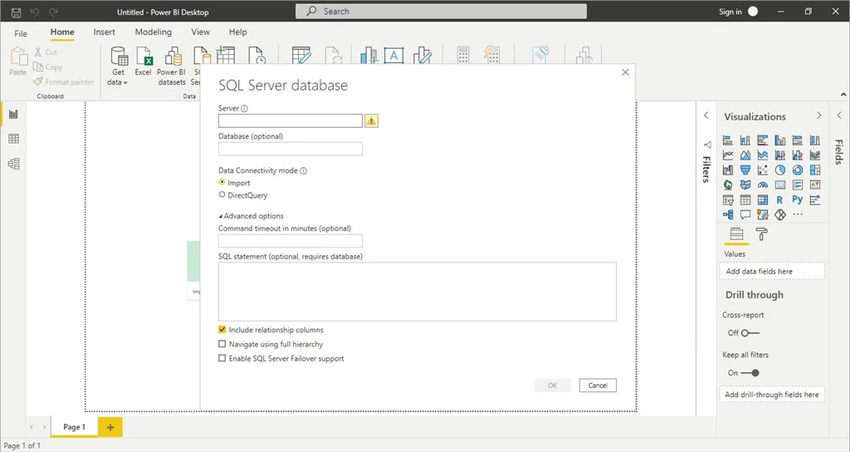
Task: Select the Filled map visual
Action: pyautogui.click(x=745, y=185)
